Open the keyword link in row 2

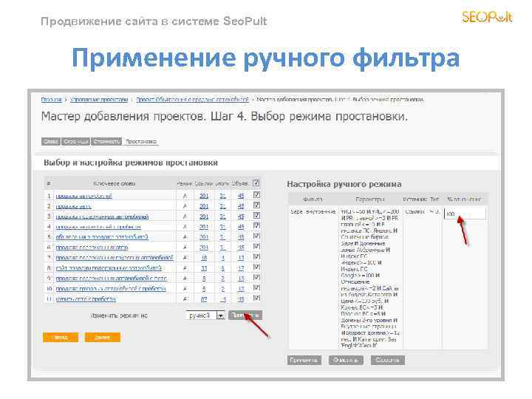coord(73,206)
